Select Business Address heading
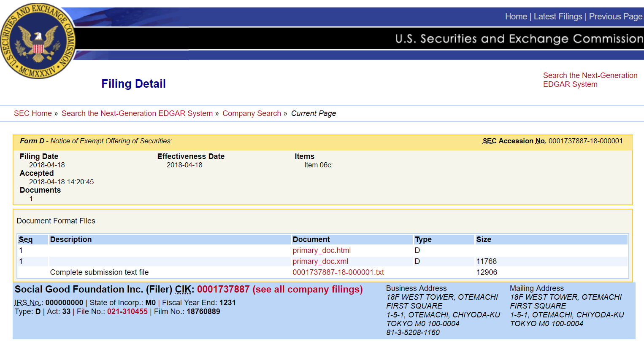Image resolution: width=644 pixels, height=341 pixels. click(416, 288)
